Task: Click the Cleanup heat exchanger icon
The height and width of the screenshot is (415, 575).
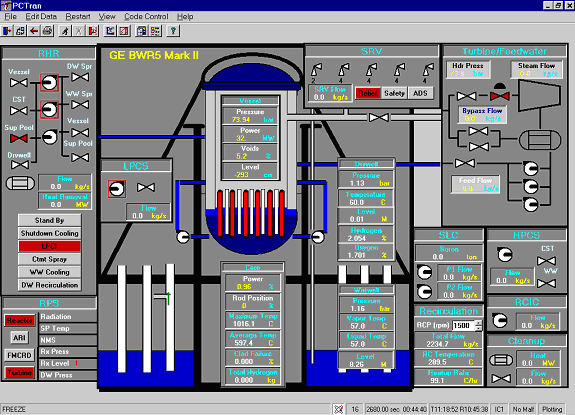Action: (x=501, y=360)
